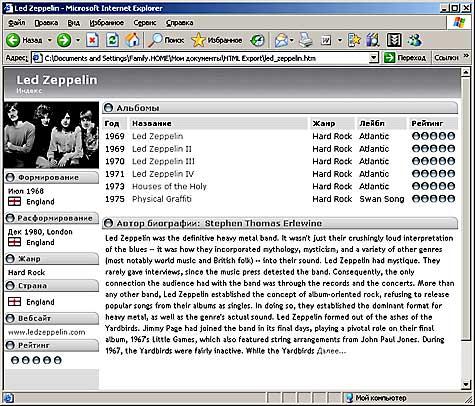Open the Mail button dropdown arrow
Viewport: 475px width, 406px height.
(x=292, y=40)
